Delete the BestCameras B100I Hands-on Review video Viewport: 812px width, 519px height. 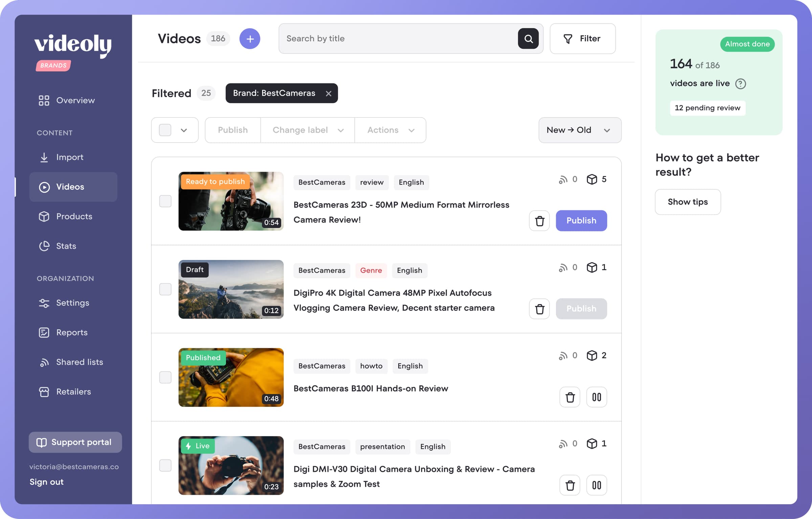tap(570, 397)
